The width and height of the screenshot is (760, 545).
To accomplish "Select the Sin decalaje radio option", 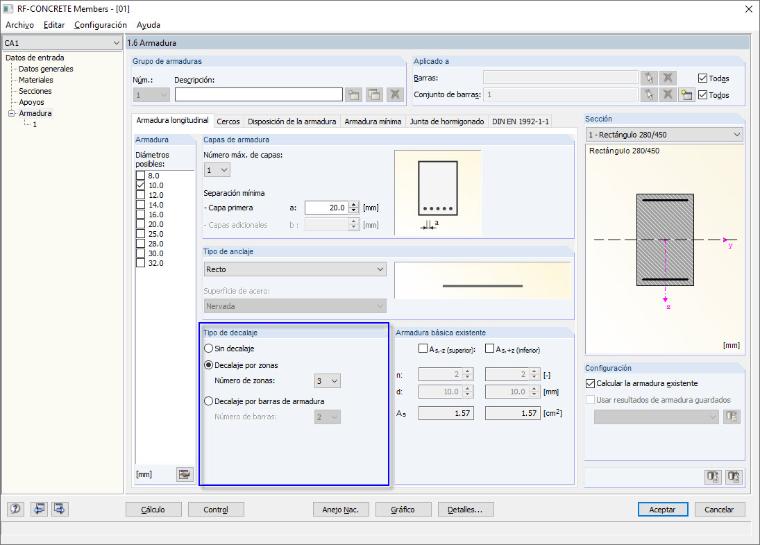I will point(208,348).
